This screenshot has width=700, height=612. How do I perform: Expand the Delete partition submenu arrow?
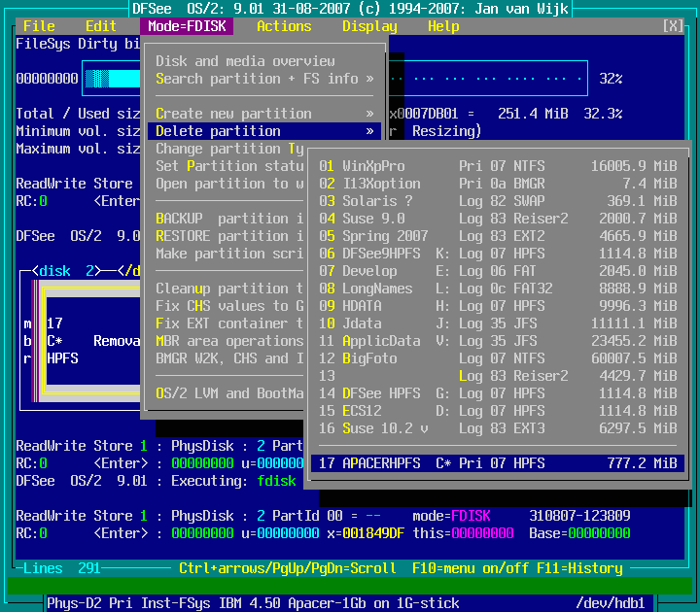pos(369,131)
